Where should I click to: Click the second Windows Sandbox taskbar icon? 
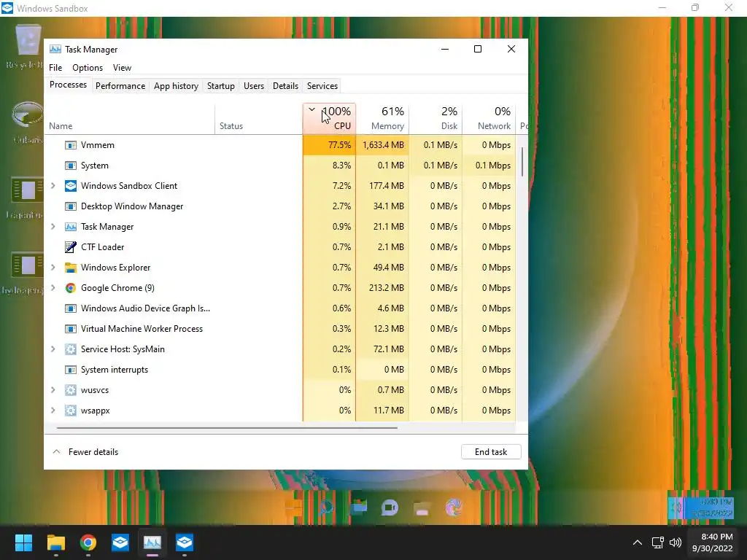[x=185, y=542]
